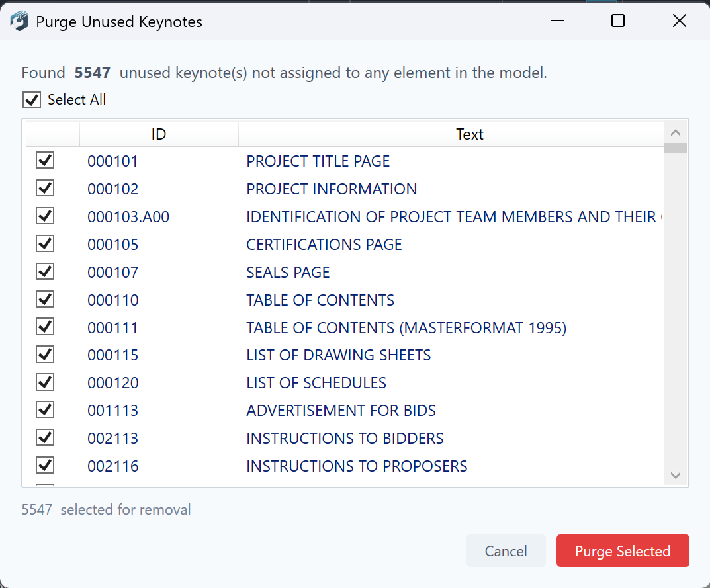This screenshot has width=710, height=588.
Task: Click keynote ID 000103.A00
Action: coord(128,217)
